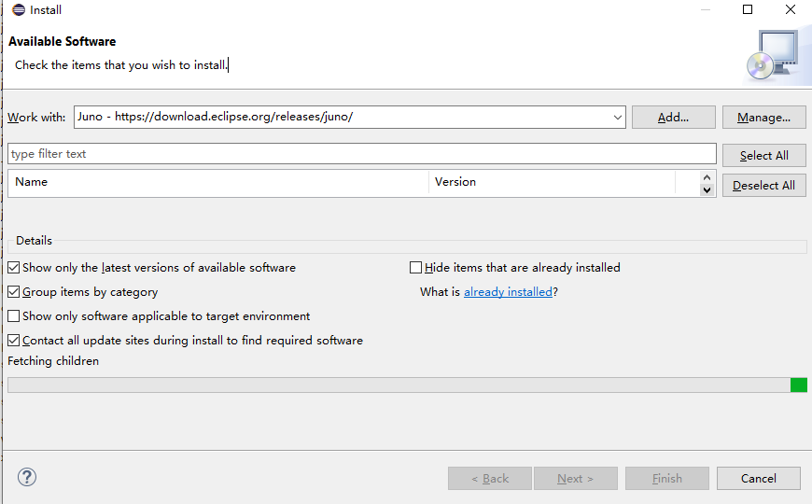Open the already installed link
812x504 pixels.
[x=508, y=292]
